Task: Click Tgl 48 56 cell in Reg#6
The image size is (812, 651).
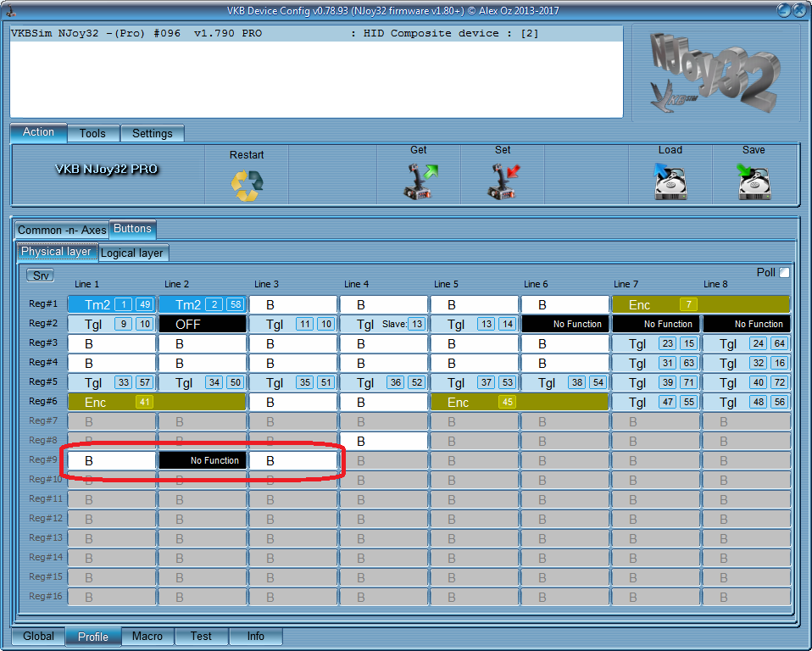Action: coord(747,402)
